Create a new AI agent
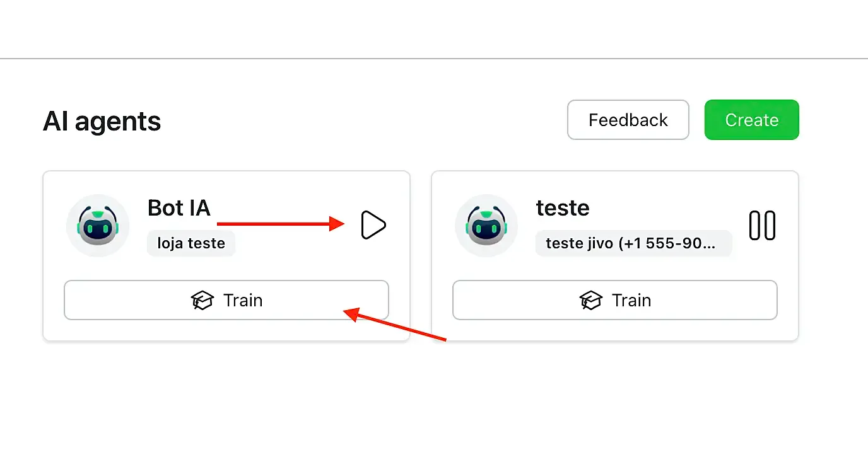Screen dimensions: 868x474 click(x=752, y=120)
